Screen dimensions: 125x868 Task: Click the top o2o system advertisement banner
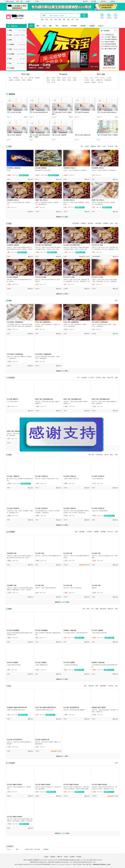[62, 6]
